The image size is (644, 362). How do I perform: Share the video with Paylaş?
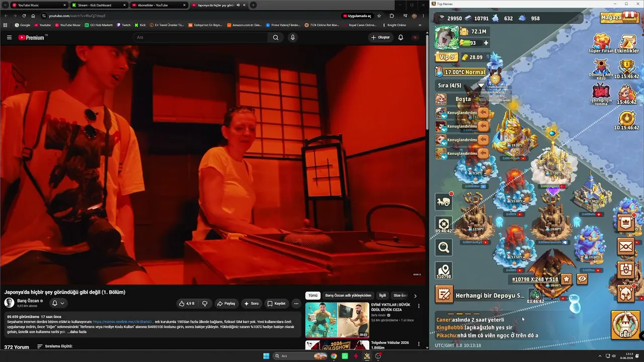[x=226, y=304]
